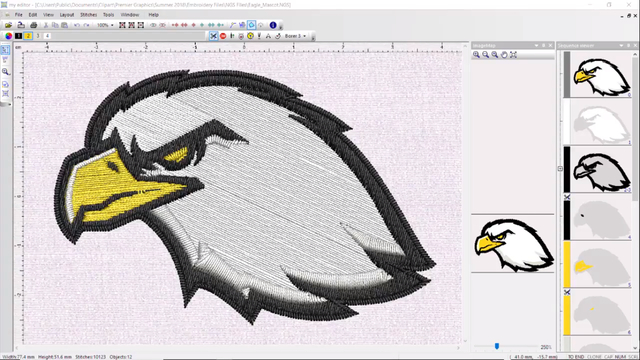Viewport: 640px width, 360px height.
Task: Click the third fit-view icon after zoom dropdown
Action: click(x=141, y=25)
